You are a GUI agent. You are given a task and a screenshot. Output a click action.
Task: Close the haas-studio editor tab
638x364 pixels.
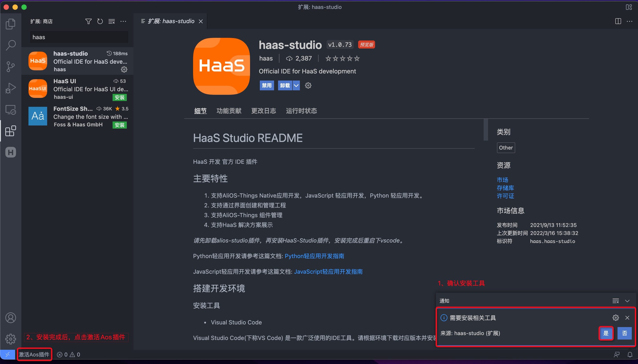pyautogui.click(x=201, y=22)
